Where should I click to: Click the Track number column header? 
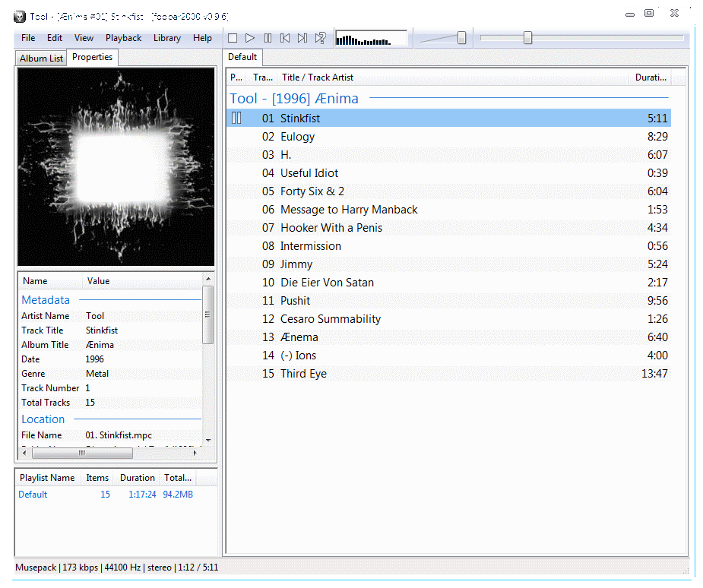[263, 77]
